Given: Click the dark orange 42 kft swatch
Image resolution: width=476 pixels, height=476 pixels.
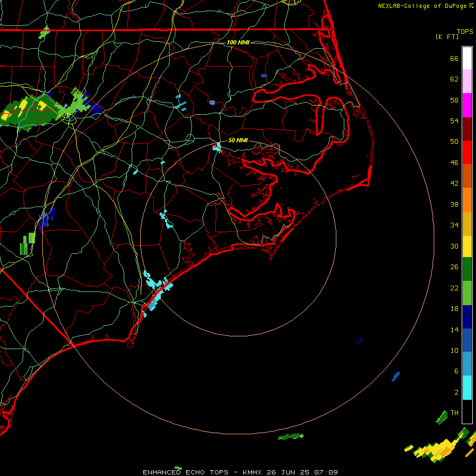Looking at the screenshot, I should pyautogui.click(x=467, y=176).
